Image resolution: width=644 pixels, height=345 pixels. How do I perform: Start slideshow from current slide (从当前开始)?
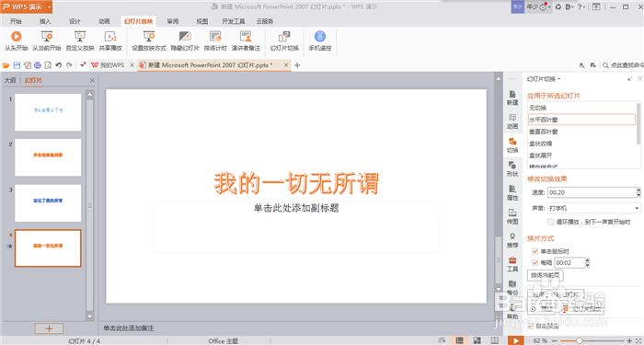click(46, 41)
